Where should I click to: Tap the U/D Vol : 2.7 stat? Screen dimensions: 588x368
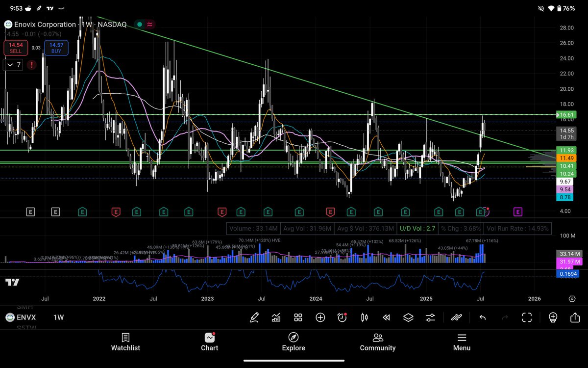(417, 228)
